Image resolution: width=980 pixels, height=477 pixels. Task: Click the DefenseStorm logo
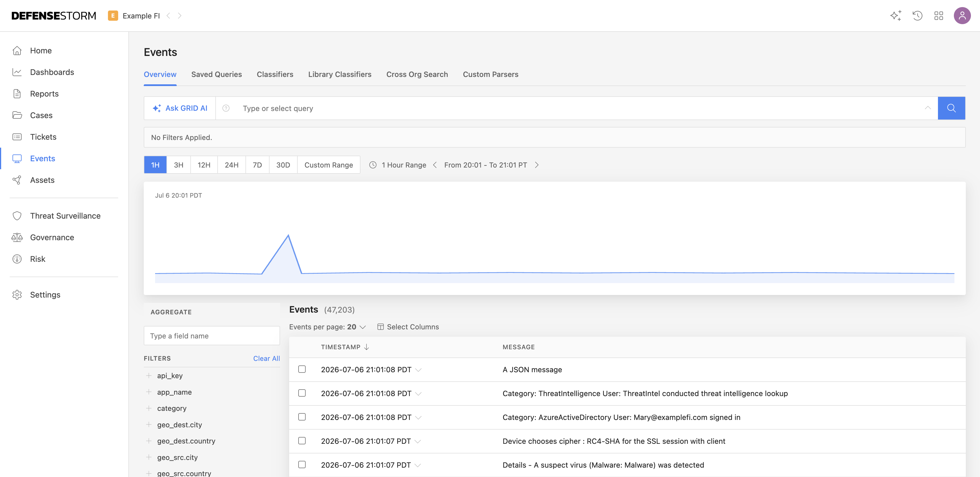point(54,16)
